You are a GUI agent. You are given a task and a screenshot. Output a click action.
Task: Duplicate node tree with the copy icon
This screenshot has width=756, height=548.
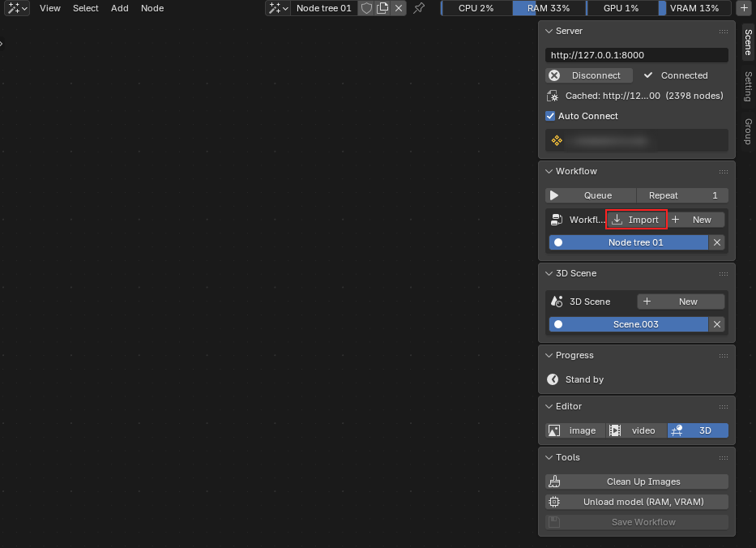point(382,8)
